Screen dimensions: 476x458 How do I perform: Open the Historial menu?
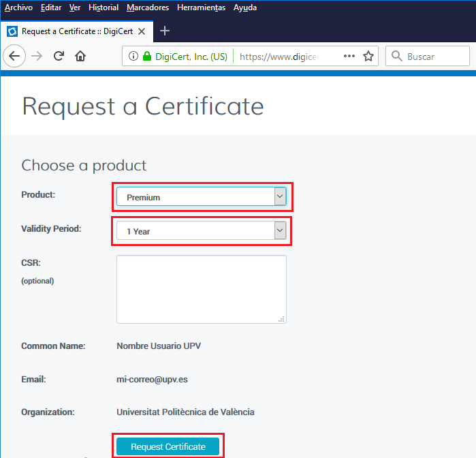(x=104, y=7)
